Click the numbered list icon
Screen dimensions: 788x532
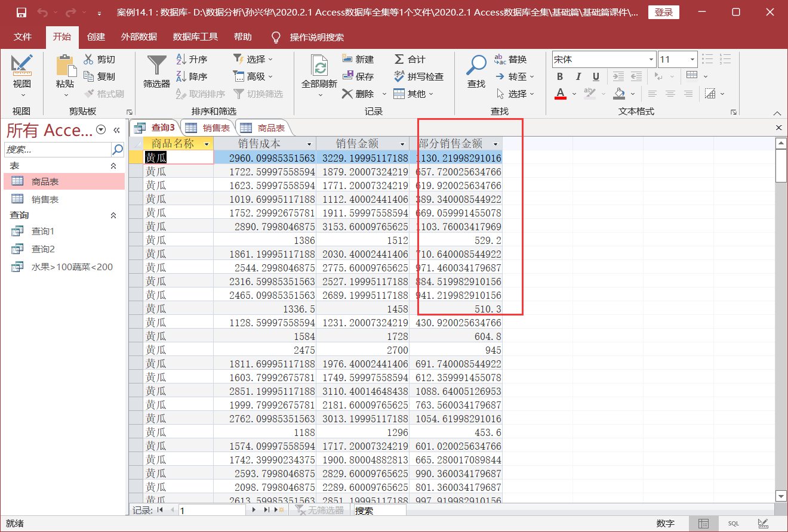(726, 59)
